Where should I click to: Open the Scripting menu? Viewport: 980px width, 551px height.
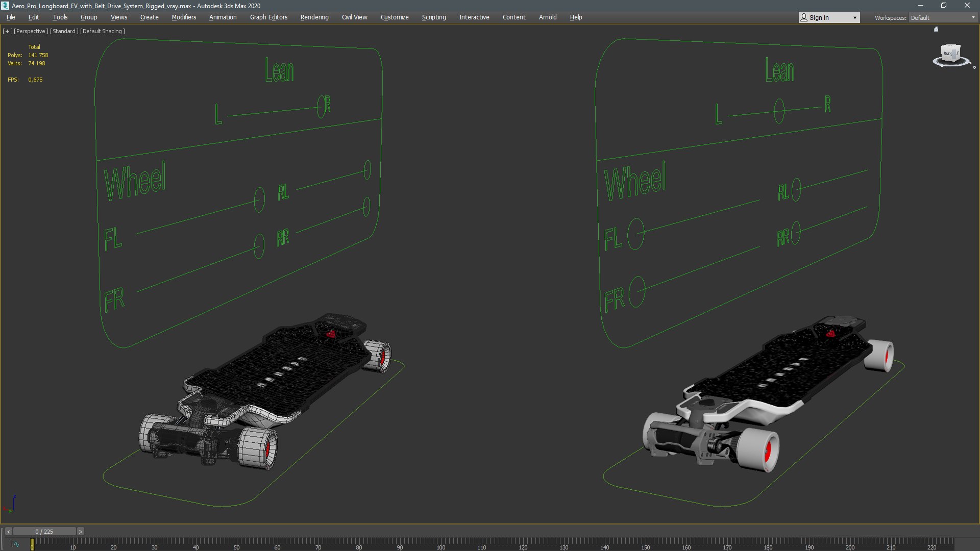coord(434,17)
